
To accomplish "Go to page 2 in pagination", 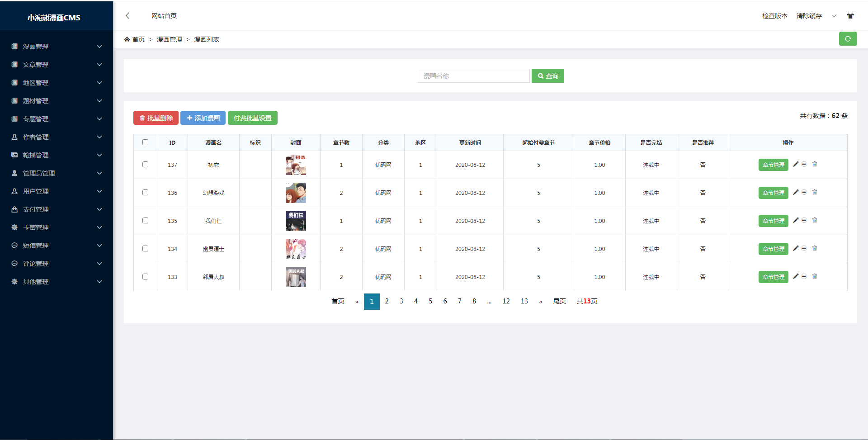I will point(387,301).
